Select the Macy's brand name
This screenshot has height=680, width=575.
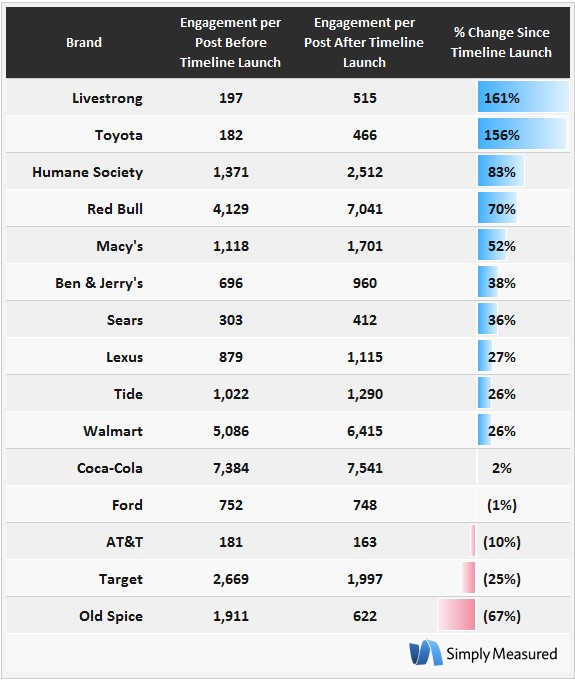120,246
